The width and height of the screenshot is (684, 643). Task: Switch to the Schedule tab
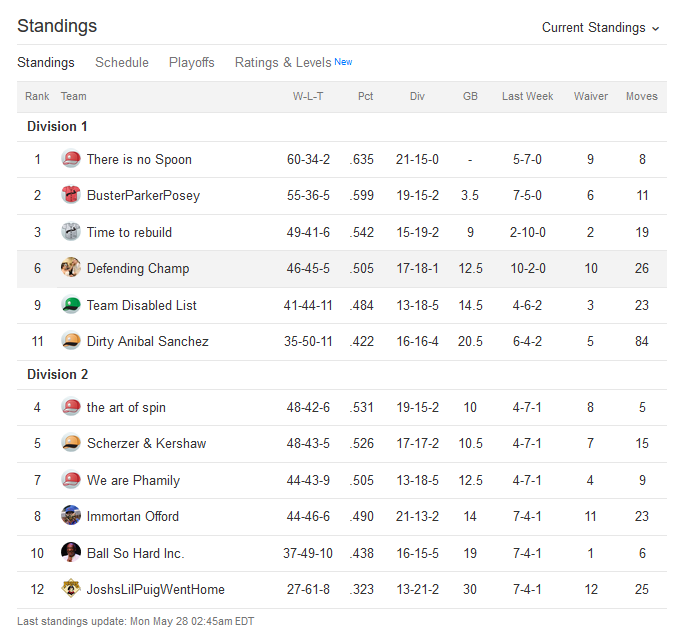click(122, 62)
